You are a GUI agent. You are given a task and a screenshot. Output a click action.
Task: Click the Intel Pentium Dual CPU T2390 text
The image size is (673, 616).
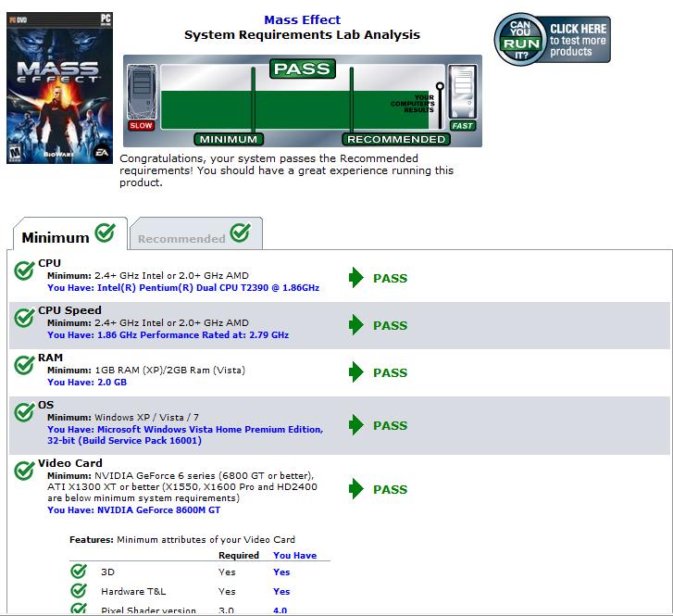(208, 288)
